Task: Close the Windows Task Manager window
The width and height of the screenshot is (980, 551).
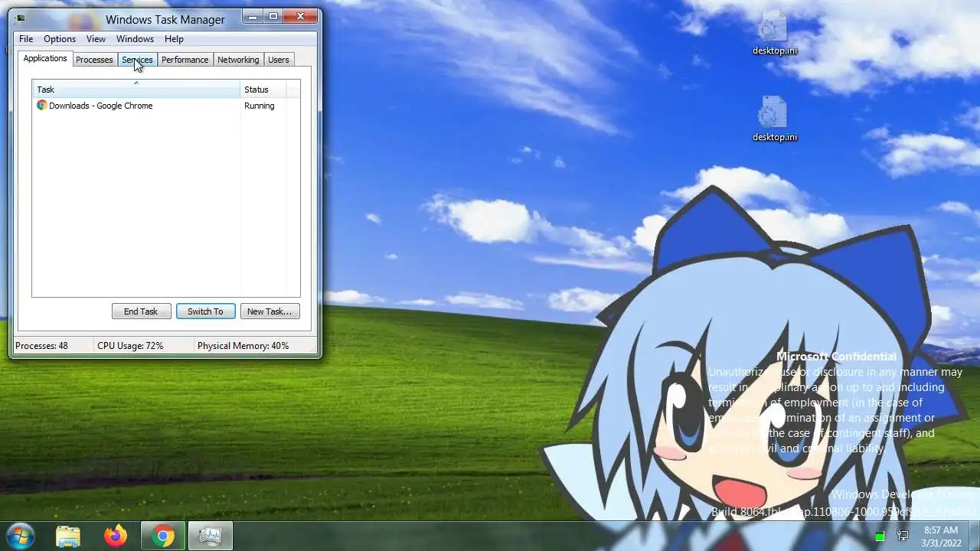Action: (301, 16)
